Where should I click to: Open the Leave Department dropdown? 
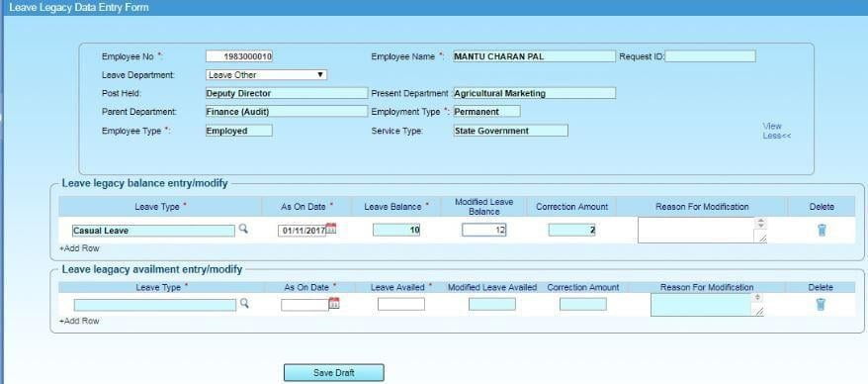[266, 75]
